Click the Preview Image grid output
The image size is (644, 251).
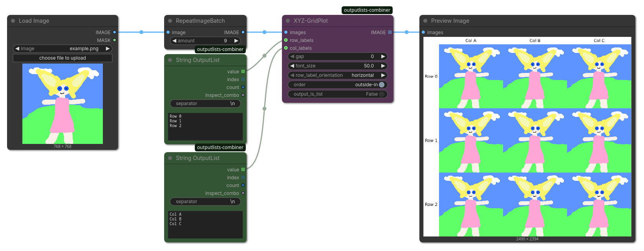[x=527, y=136]
